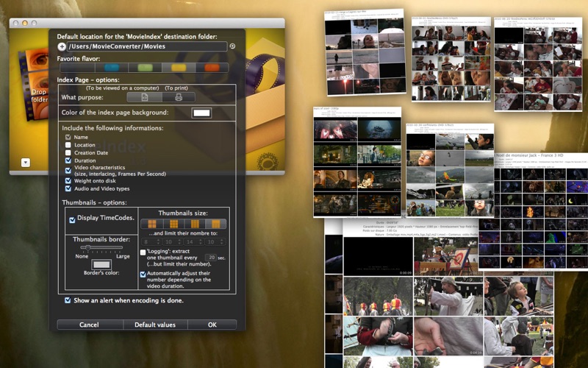Viewport: 588px width, 368px height.
Task: Choose the print purpose printer icon
Action: [179, 97]
